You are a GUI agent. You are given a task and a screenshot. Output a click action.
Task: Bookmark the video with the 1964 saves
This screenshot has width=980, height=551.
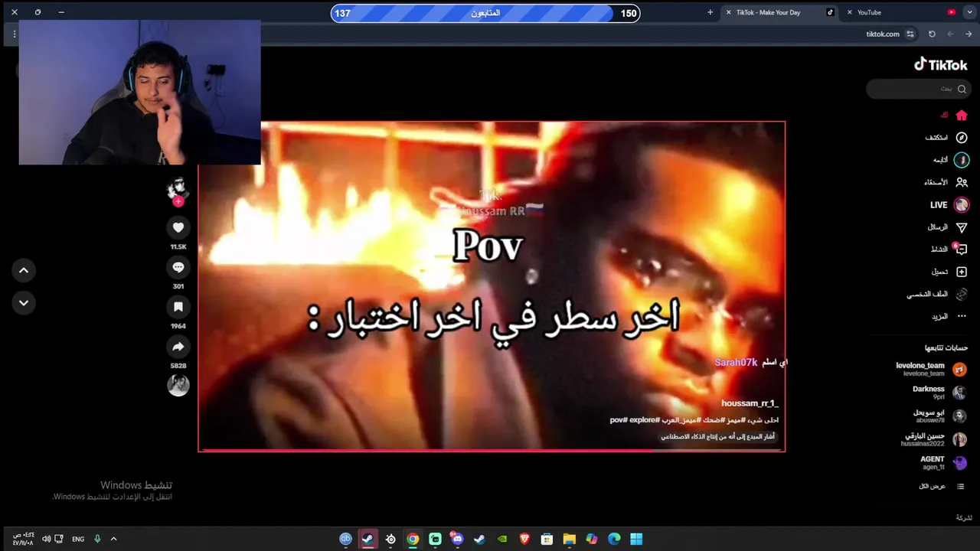click(x=178, y=307)
